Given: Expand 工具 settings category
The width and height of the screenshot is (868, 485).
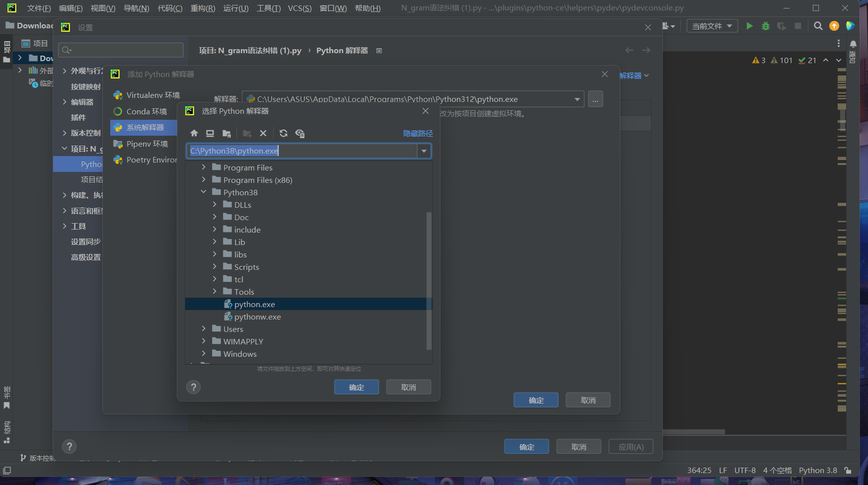Looking at the screenshot, I should click(x=65, y=226).
